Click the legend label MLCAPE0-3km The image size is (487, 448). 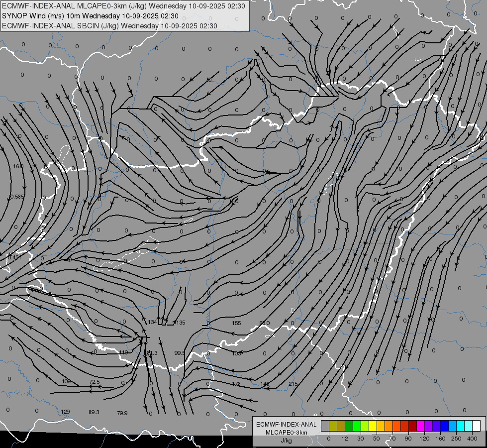(287, 433)
